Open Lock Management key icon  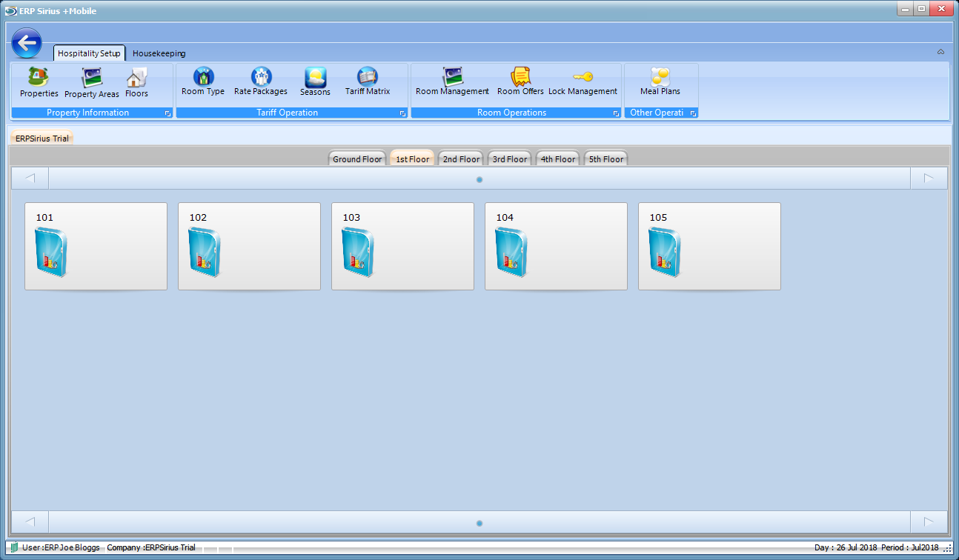point(583,76)
